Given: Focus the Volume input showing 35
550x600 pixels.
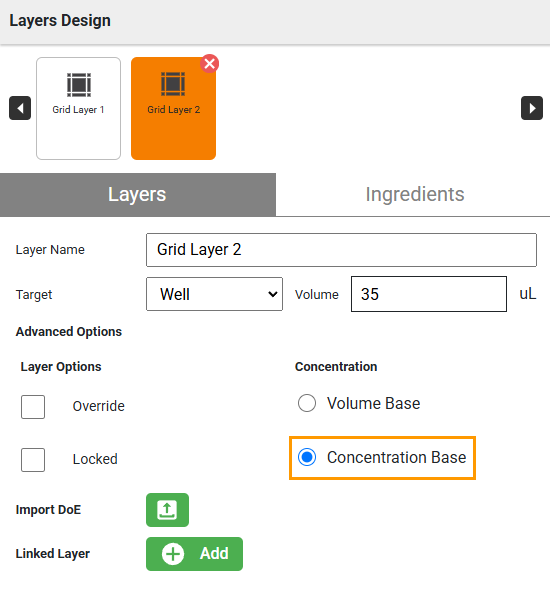Looking at the screenshot, I should click(429, 294).
